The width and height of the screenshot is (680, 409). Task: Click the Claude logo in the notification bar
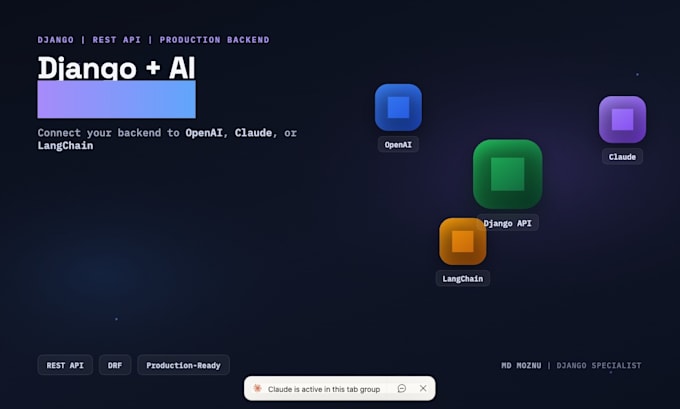257,388
